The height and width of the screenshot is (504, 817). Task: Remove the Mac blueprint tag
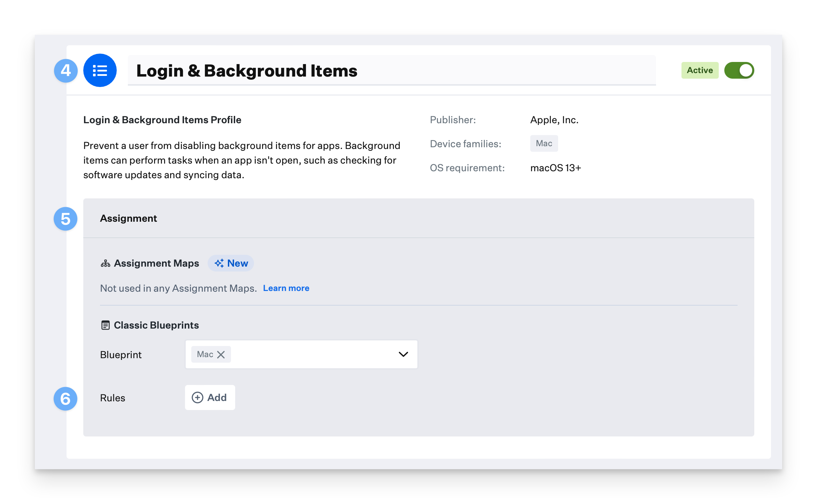221,354
